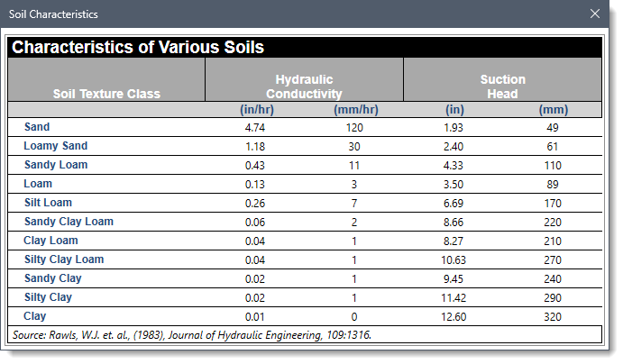Click the 8.66 value for Sandy Clay Loam

tap(454, 223)
